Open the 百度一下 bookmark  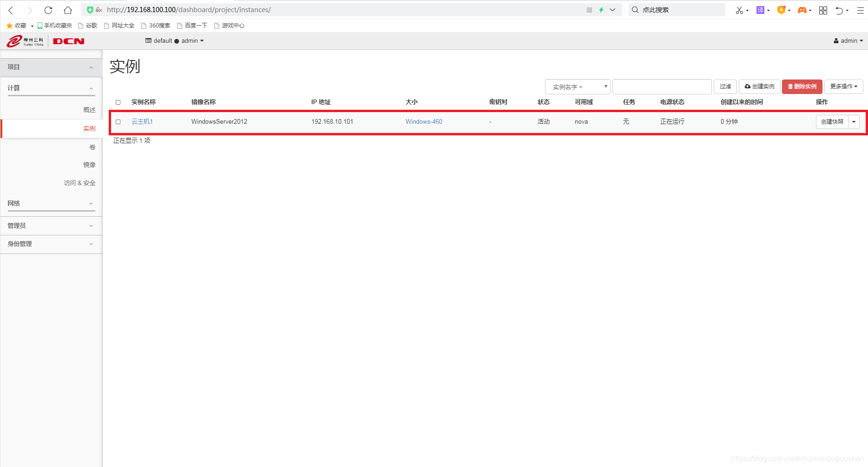[x=192, y=26]
